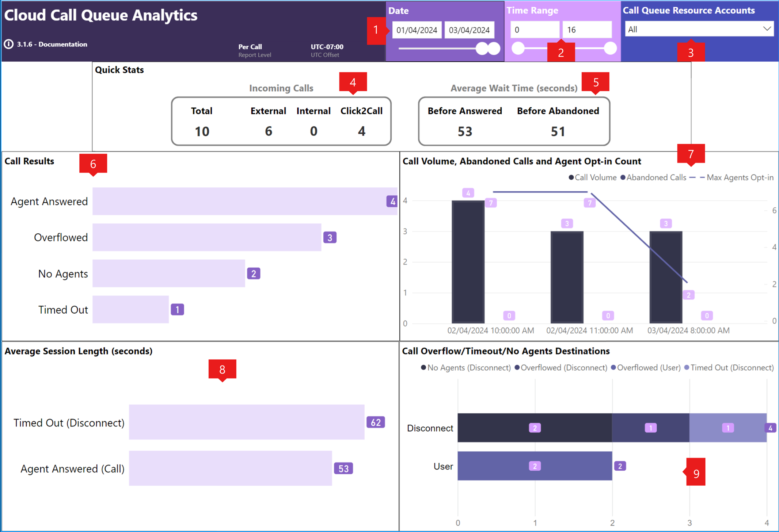Click the Time Range start value 0

tap(534, 30)
